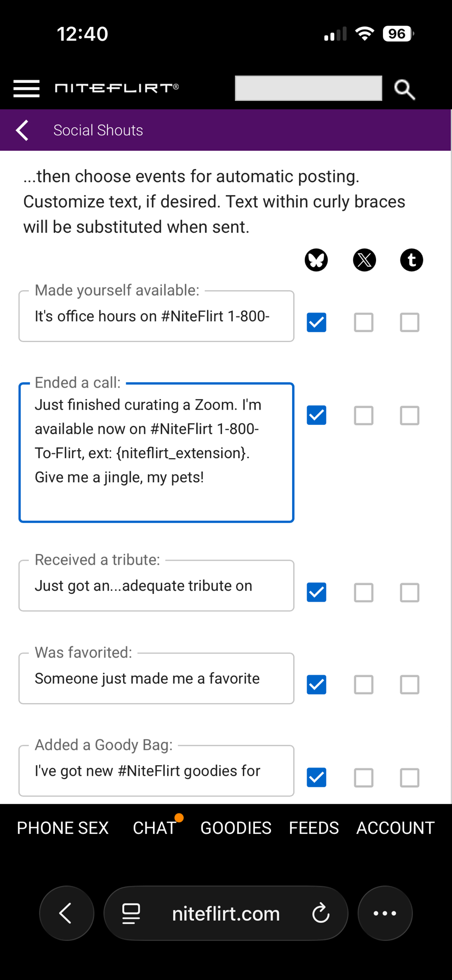Open the CHAT tab
The image size is (452, 980).
(154, 828)
